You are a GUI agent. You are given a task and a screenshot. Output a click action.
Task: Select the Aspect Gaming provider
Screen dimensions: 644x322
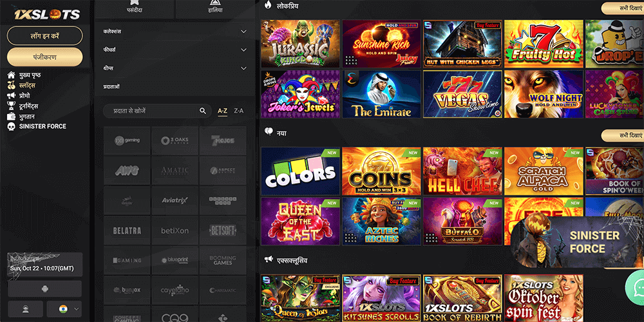point(223,171)
